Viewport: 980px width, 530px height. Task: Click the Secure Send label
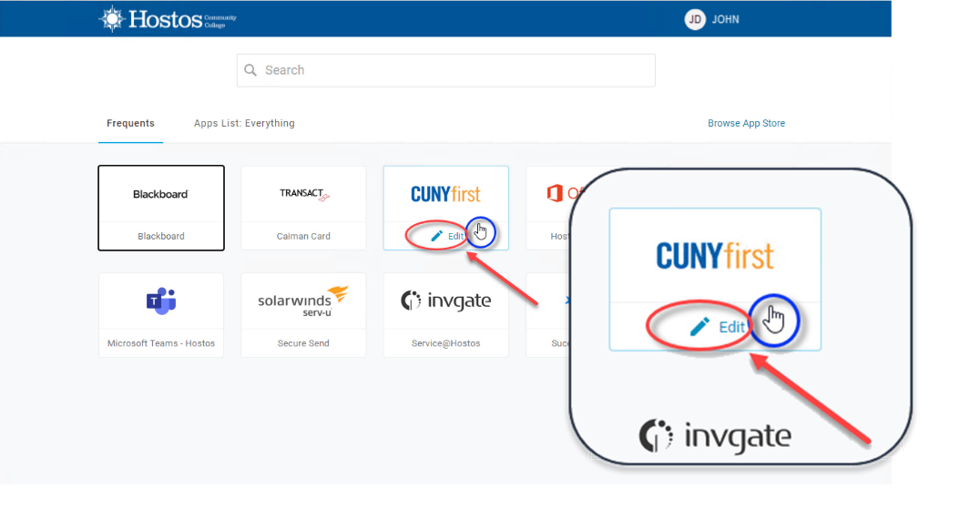click(304, 343)
